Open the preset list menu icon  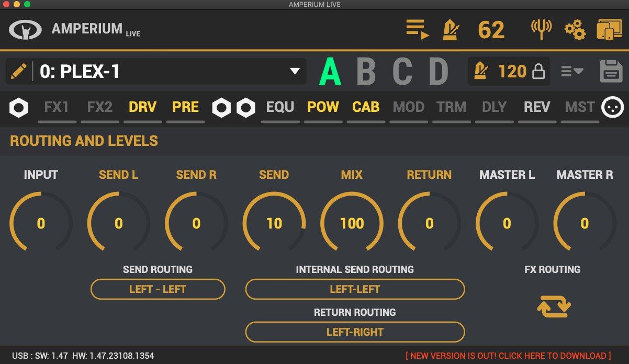pos(571,71)
